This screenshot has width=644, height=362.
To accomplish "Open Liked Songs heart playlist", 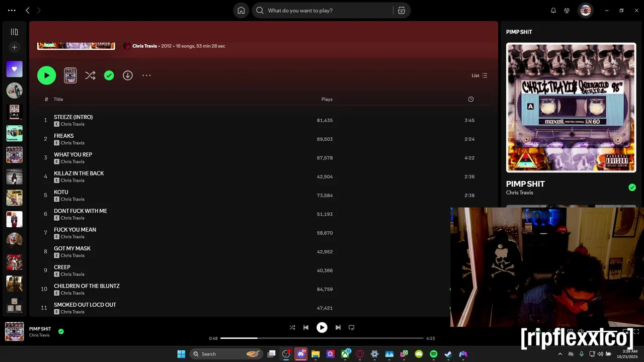I will click(14, 69).
